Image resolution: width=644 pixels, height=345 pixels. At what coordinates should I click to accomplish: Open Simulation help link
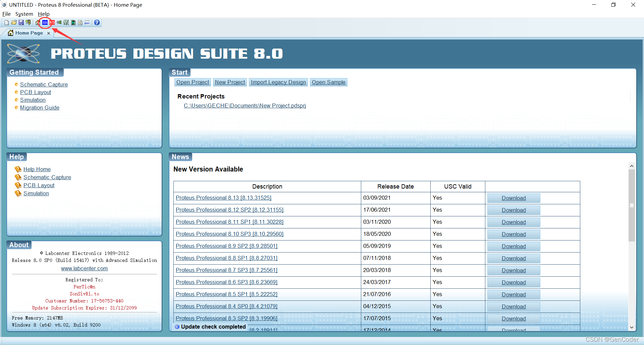click(x=36, y=193)
